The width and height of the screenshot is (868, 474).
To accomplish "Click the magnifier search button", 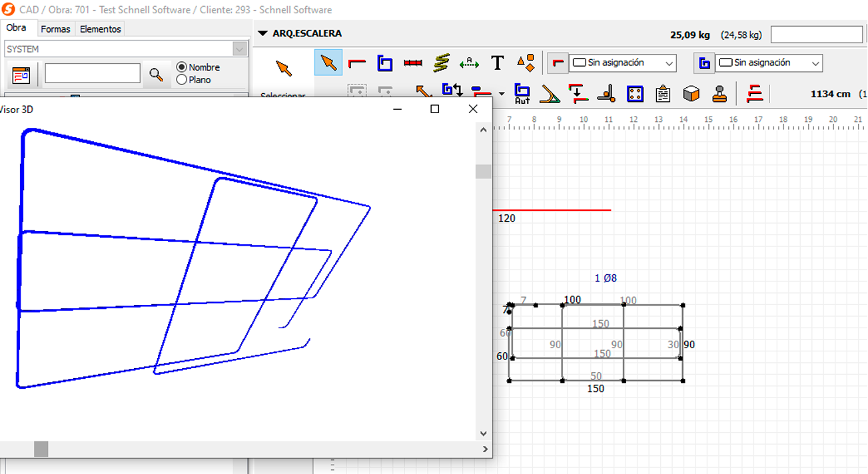I will 156,75.
